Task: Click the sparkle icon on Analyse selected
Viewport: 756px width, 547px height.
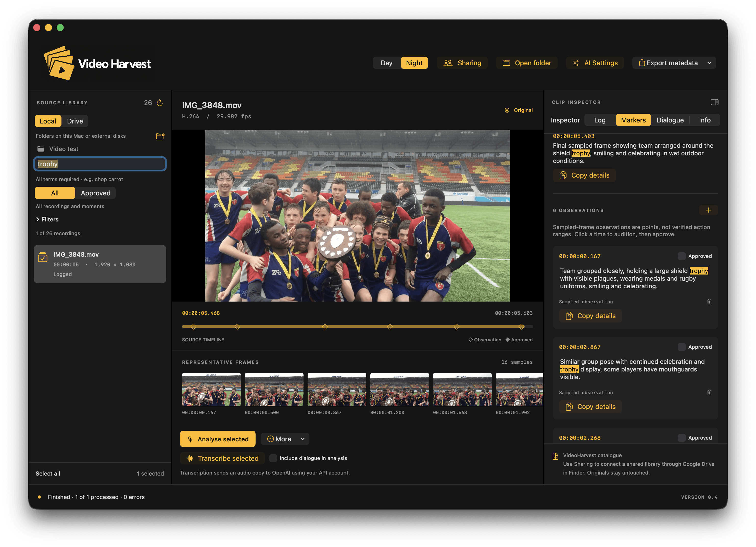Action: [x=190, y=439]
